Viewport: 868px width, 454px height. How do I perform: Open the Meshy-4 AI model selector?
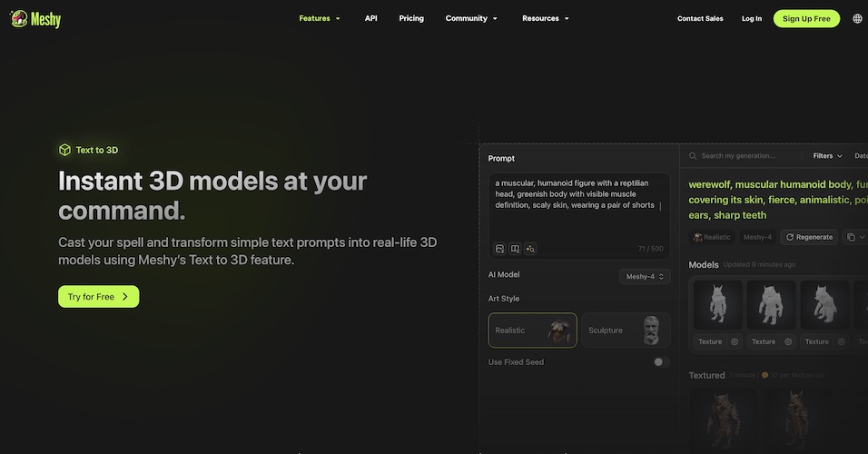tap(645, 276)
